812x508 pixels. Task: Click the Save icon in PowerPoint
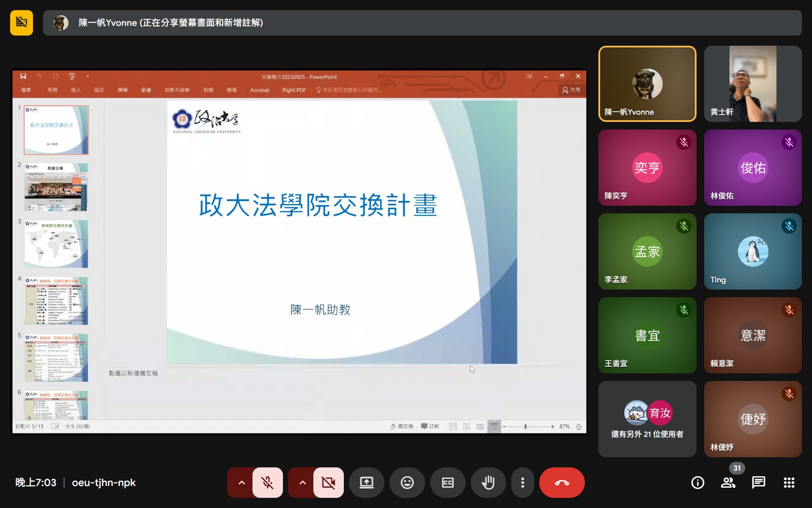click(x=23, y=76)
